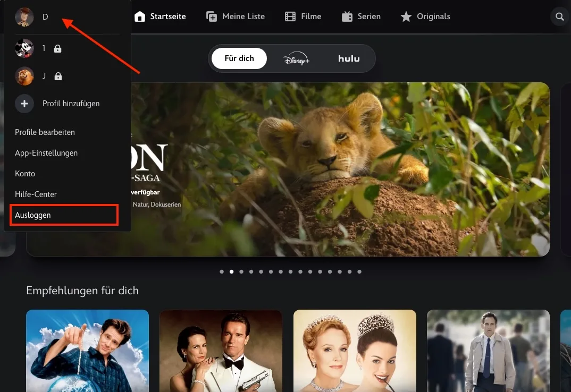Image resolution: width=571 pixels, height=392 pixels.
Task: Open the True Lies poster with tuxedo man
Action: (x=221, y=351)
